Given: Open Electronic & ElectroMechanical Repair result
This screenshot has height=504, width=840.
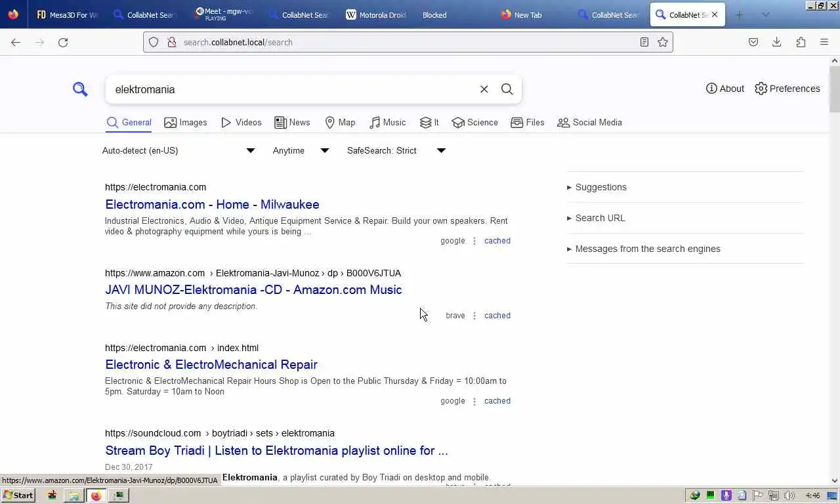Looking at the screenshot, I should pos(211,364).
